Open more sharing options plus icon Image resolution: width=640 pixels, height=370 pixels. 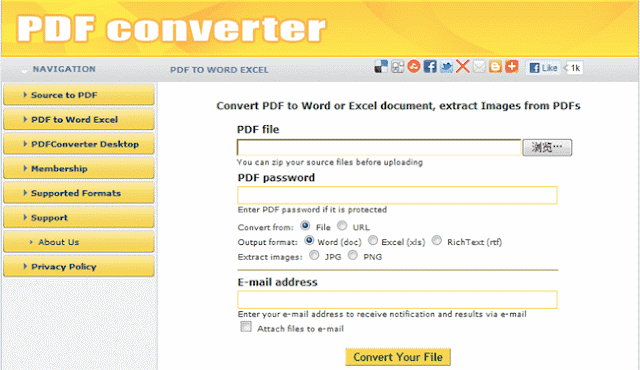(511, 66)
